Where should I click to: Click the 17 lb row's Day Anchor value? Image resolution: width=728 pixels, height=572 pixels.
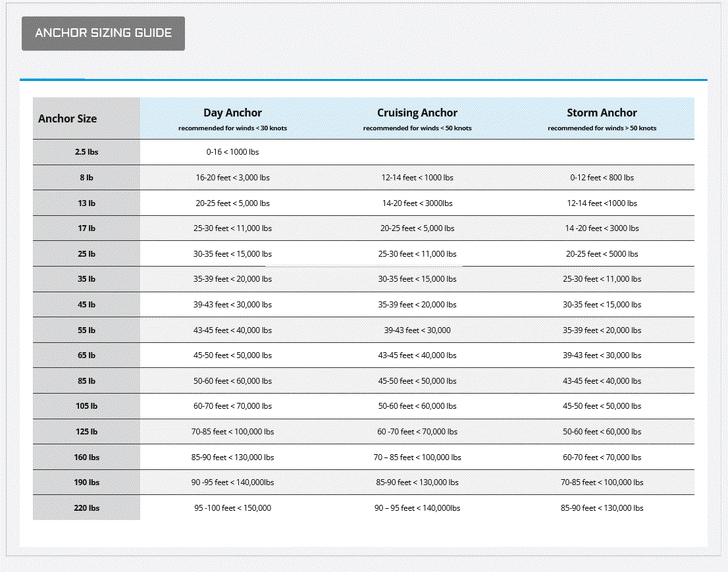click(232, 228)
